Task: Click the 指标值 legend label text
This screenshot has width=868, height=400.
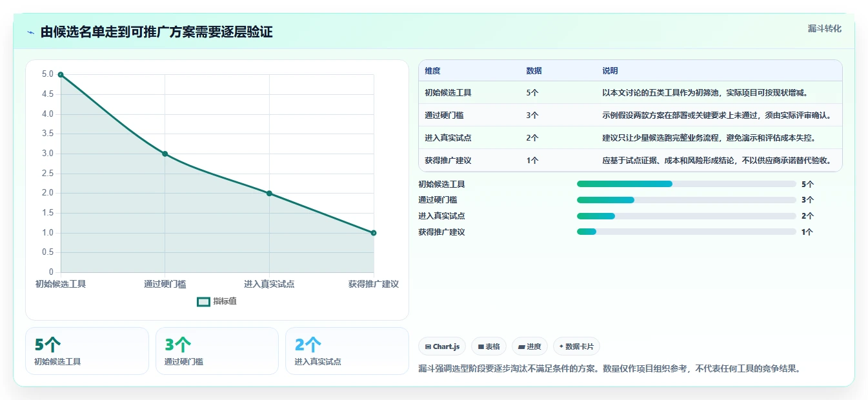Action: [225, 301]
